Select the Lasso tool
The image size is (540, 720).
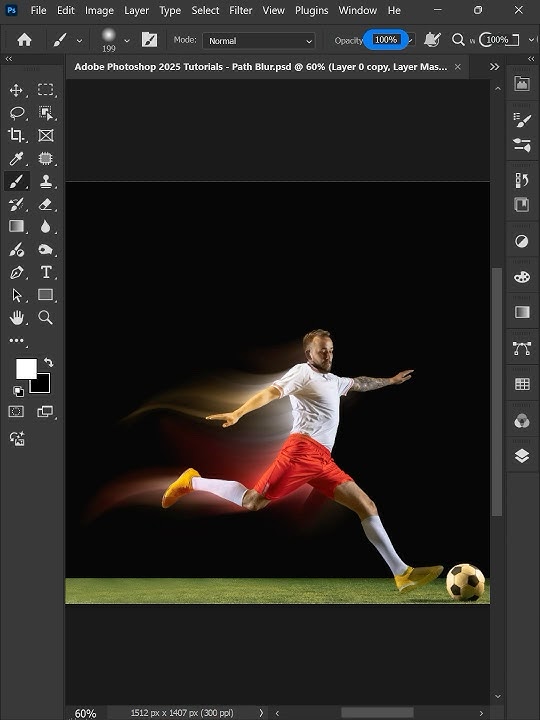coord(17,112)
